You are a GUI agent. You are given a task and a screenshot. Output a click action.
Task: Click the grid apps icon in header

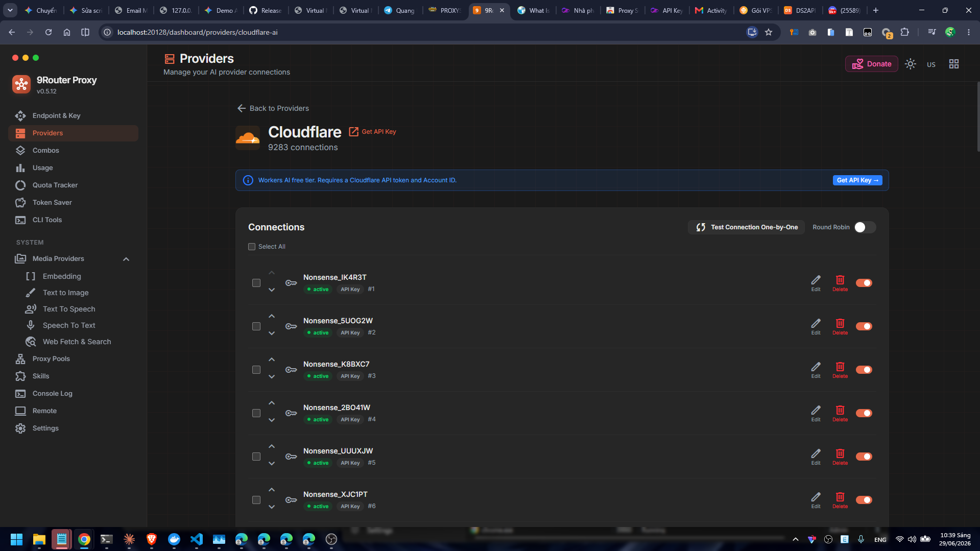(x=954, y=64)
